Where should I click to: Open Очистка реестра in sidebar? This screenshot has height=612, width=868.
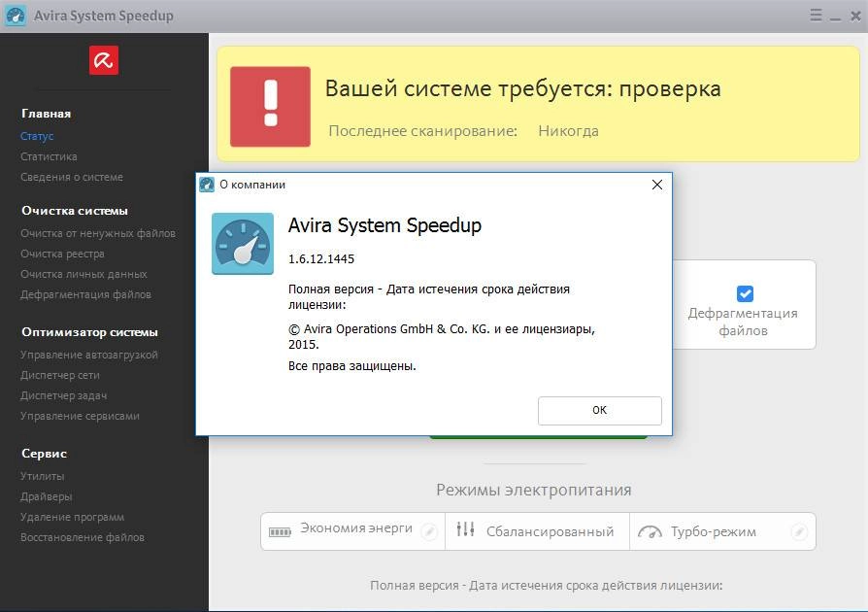click(x=62, y=255)
